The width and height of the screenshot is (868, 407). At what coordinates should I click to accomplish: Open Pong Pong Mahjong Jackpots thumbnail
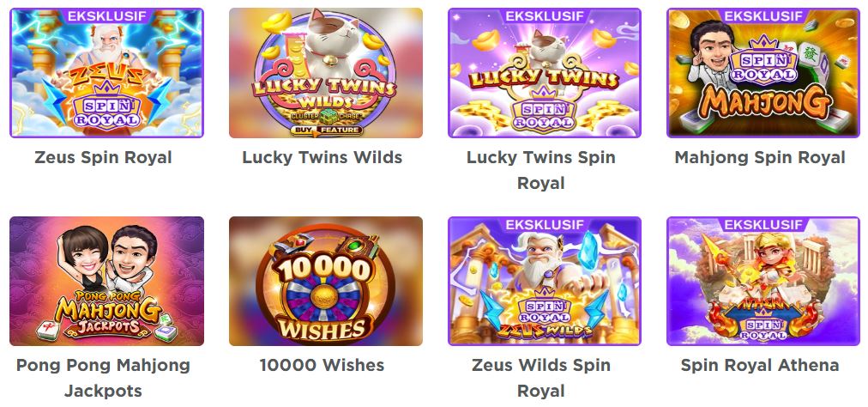[107, 281]
